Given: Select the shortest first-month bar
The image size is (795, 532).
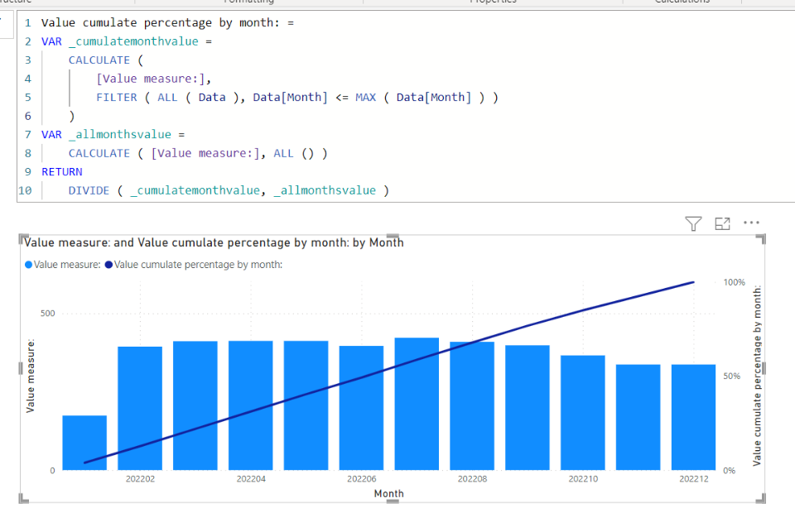Looking at the screenshot, I should pyautogui.click(x=84, y=443).
